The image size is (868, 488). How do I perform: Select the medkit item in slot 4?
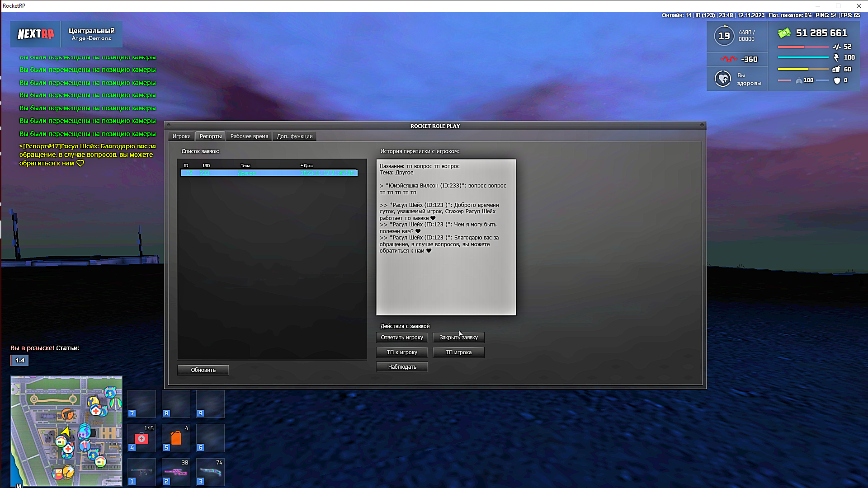point(142,438)
